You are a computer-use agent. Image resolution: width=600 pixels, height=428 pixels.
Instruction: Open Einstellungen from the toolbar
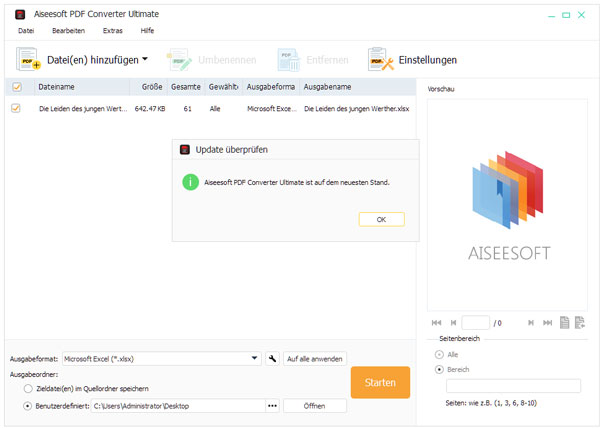[x=412, y=60]
